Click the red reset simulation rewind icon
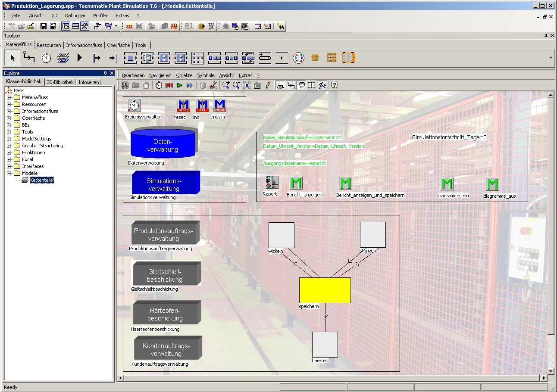The height and width of the screenshot is (392, 557). click(x=169, y=85)
